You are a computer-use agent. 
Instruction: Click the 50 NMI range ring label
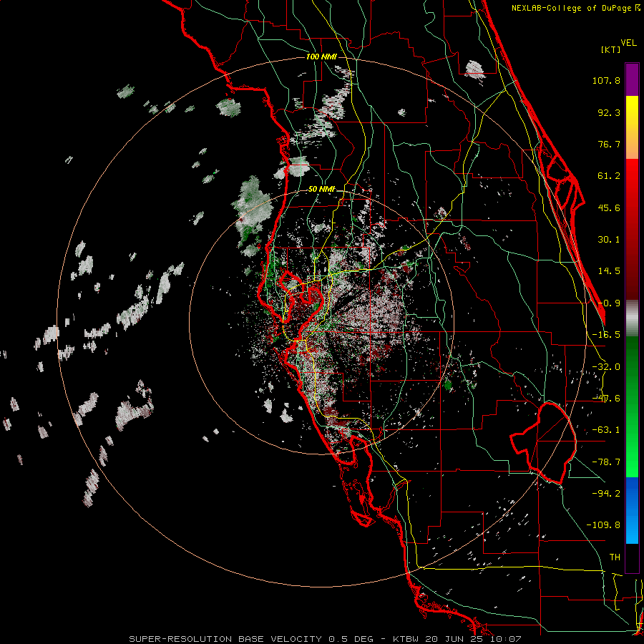321,190
